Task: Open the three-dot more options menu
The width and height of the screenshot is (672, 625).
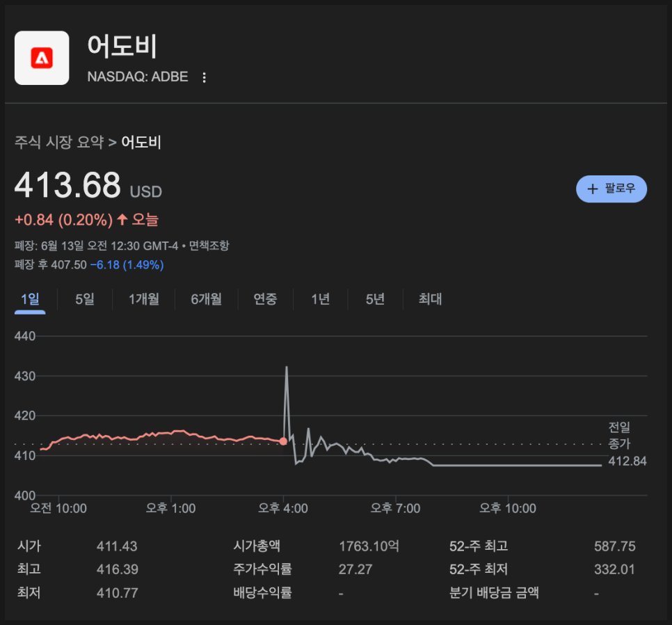Action: click(204, 77)
